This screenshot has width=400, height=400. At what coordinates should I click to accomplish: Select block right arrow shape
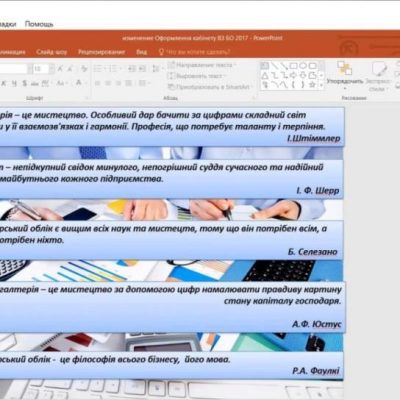pos(293,75)
